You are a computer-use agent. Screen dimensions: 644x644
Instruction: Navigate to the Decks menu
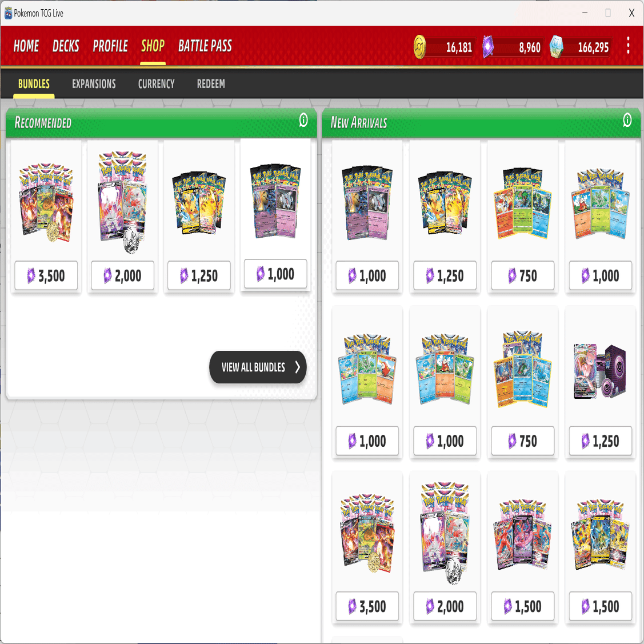(66, 46)
